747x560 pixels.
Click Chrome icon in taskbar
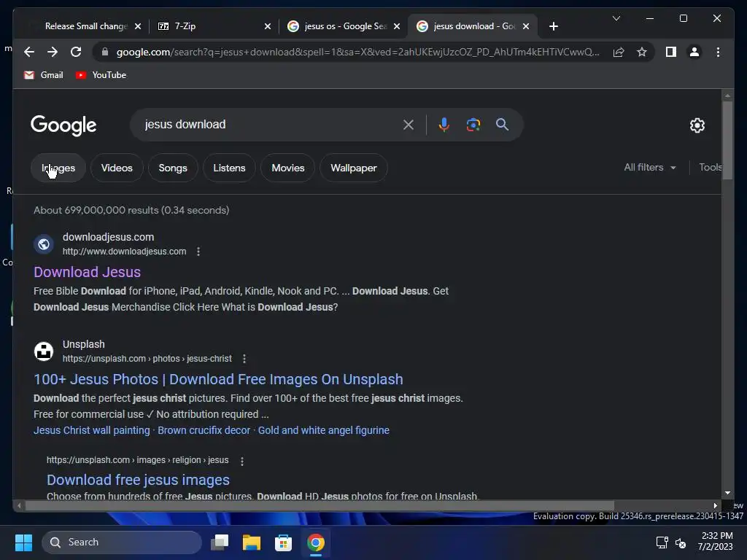315,542
